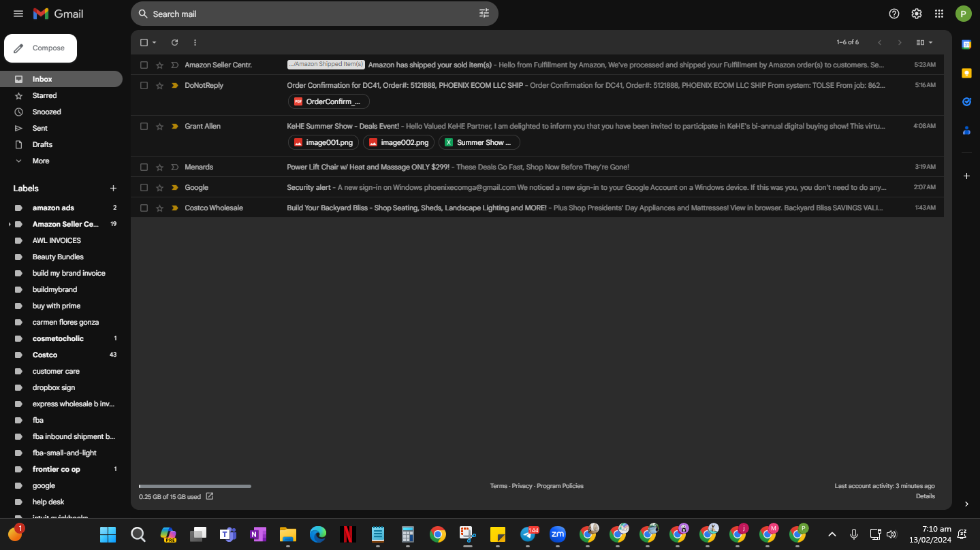Open the Windows Start menu
This screenshot has width=980, height=550.
[x=108, y=534]
